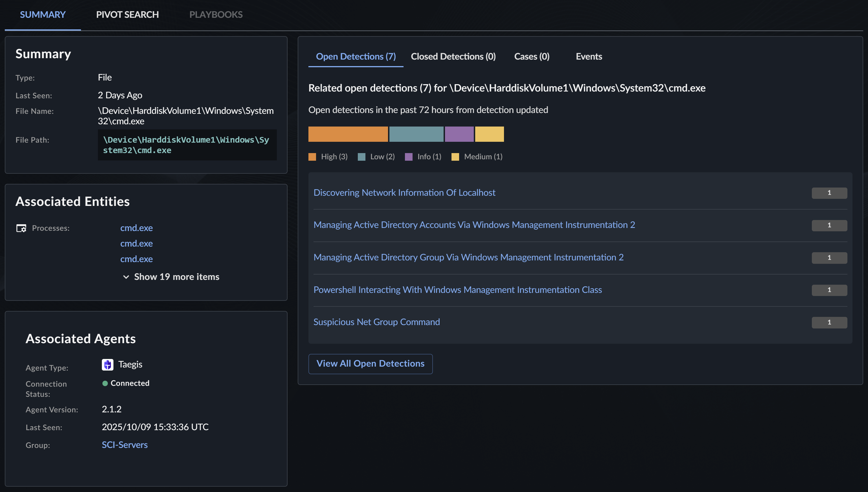Viewport: 868px width, 492px height.
Task: Click the Taegis agent type icon
Action: [x=107, y=365]
